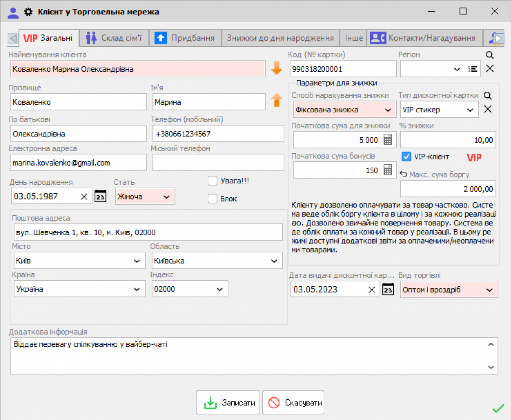
Task: Switch to the Склад сім'ї tab
Action: point(114,38)
